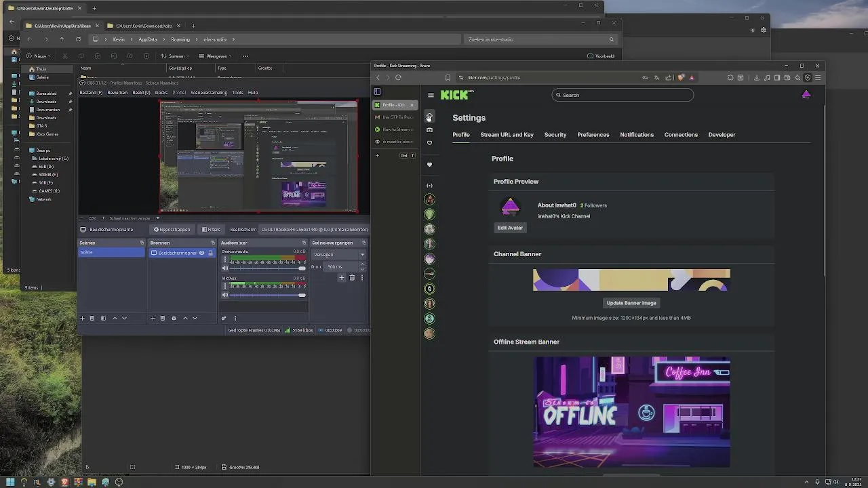Viewport: 868px width, 488px height.
Task: Toggle Brave vertical tabs panel icon
Action: coord(378,91)
